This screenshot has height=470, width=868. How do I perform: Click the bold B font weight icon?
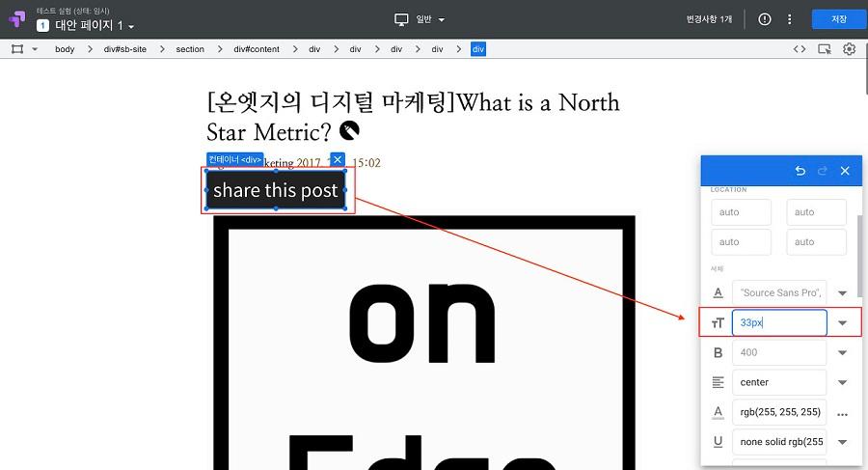coord(718,352)
